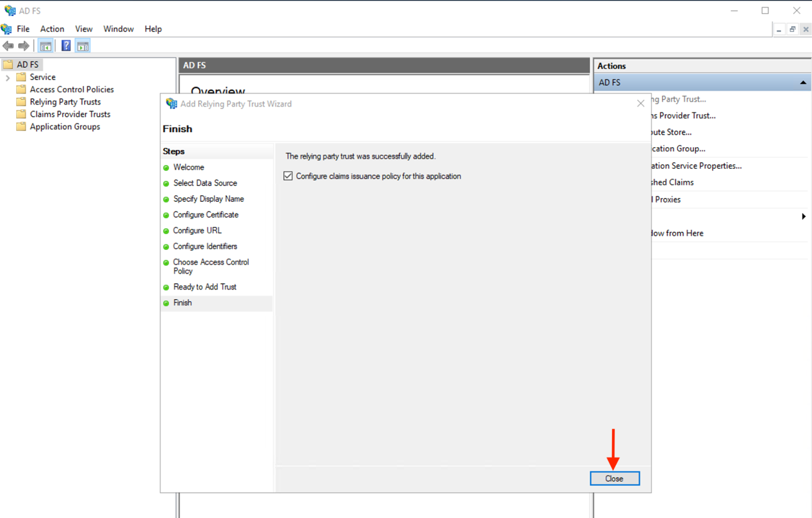The height and width of the screenshot is (518, 812).
Task: Open the Action menu
Action: 52,29
